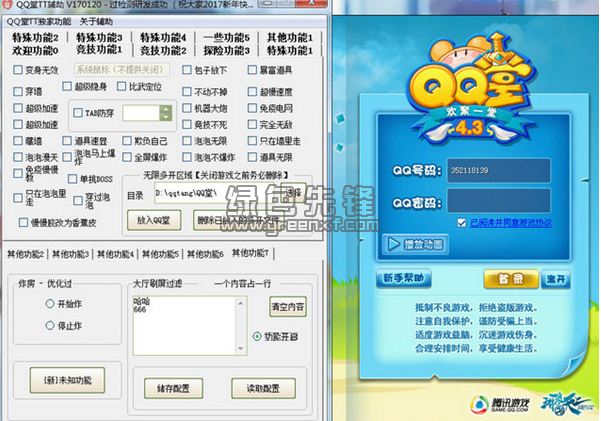Enable 道具速显 checkbox
601x421 pixels.
coord(67,140)
